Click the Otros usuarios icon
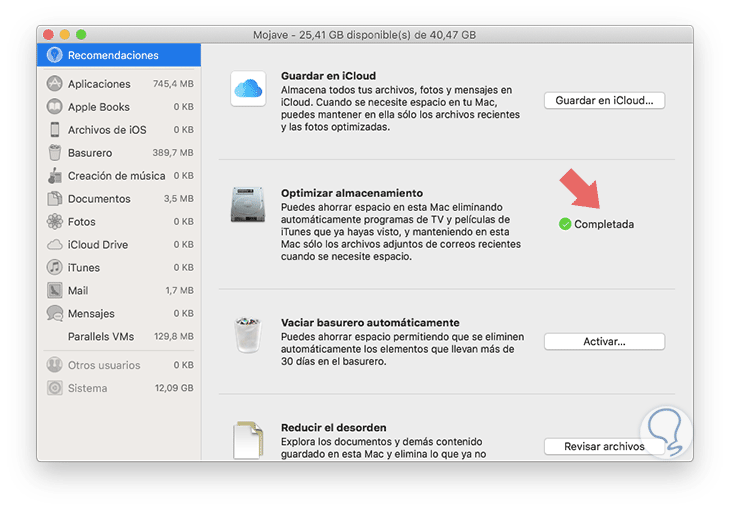This screenshot has width=730, height=510. 54,365
